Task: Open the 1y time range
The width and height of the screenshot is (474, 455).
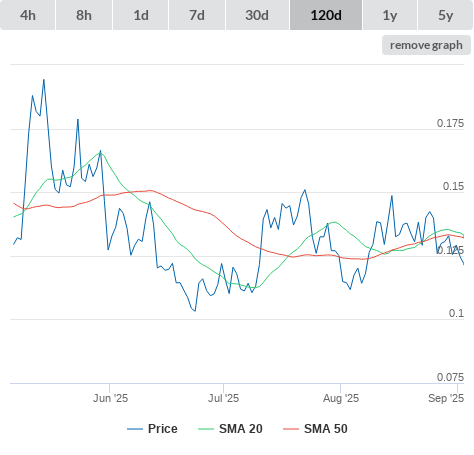Action: coord(390,15)
